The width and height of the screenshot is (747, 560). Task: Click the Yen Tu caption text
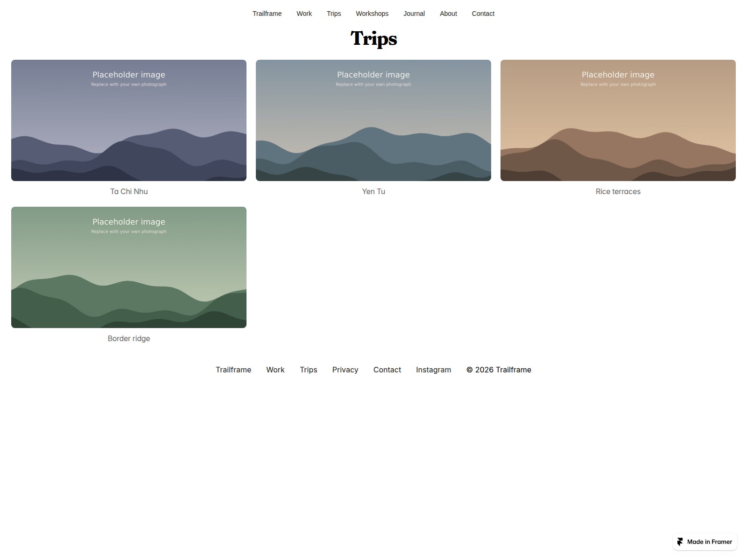pos(373,191)
